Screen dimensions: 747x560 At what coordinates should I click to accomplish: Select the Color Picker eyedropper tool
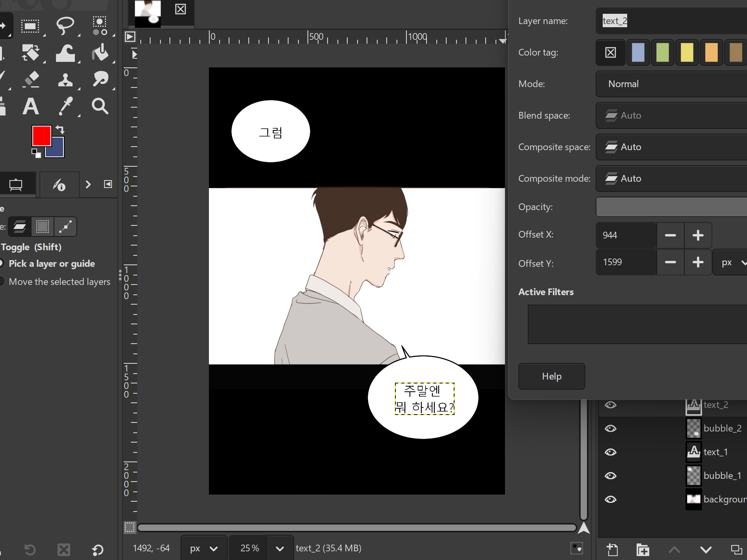pos(65,106)
